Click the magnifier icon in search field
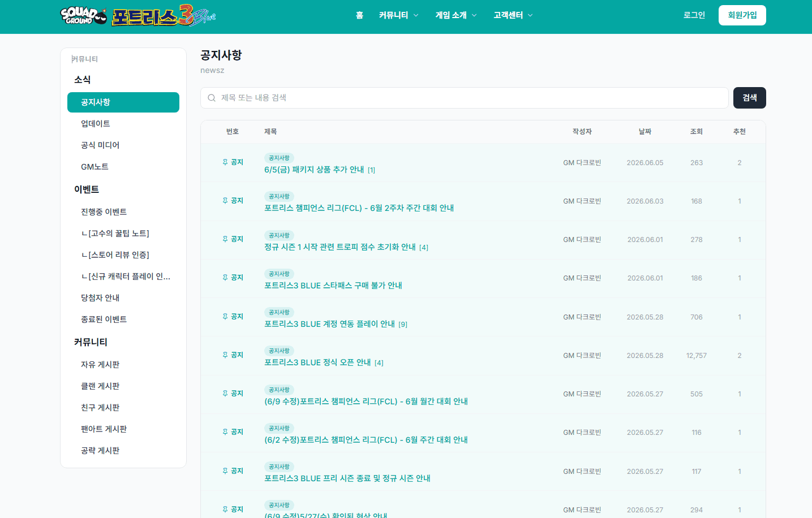Screen dimensions: 812x518 (x=212, y=98)
